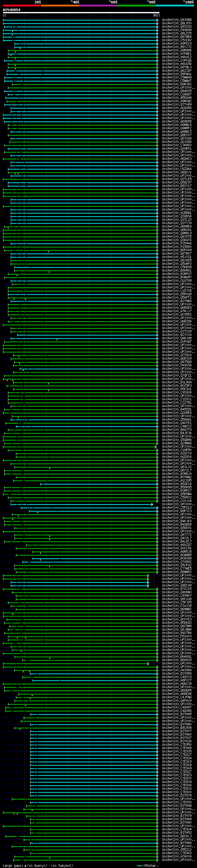
Task: Click hit label UniRef100_B9RIB2
Action: coord(176,84)
